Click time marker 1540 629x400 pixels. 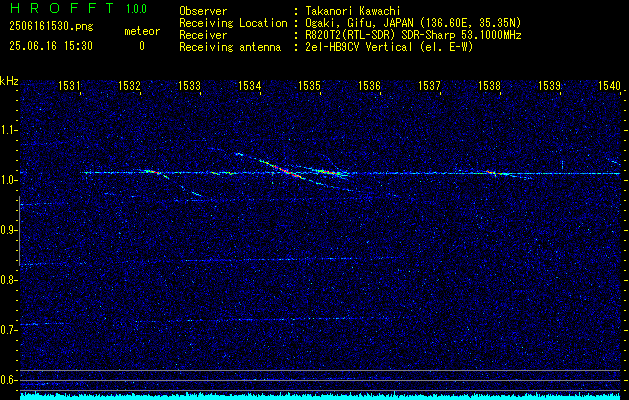[609, 85]
